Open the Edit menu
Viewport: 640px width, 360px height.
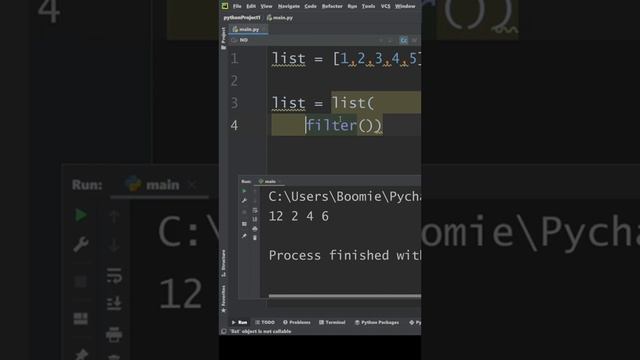coord(251,6)
